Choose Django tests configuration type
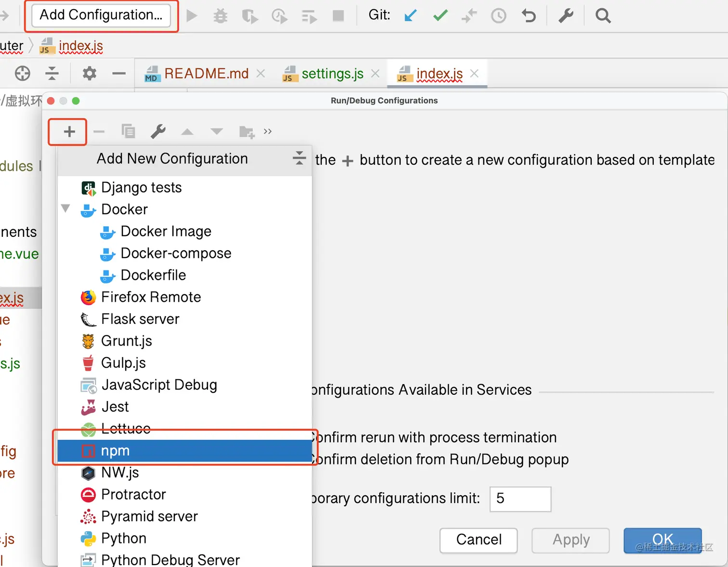The width and height of the screenshot is (728, 567). (185, 188)
